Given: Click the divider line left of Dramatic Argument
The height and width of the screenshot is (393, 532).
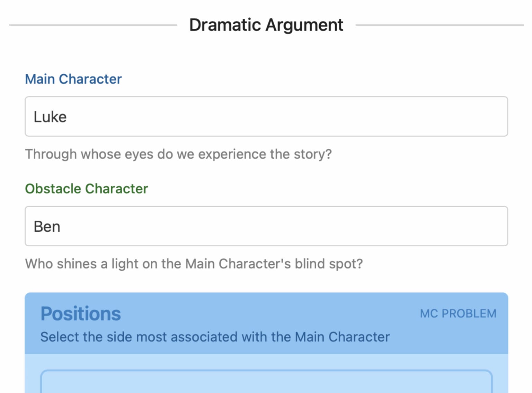Looking at the screenshot, I should (93, 25).
